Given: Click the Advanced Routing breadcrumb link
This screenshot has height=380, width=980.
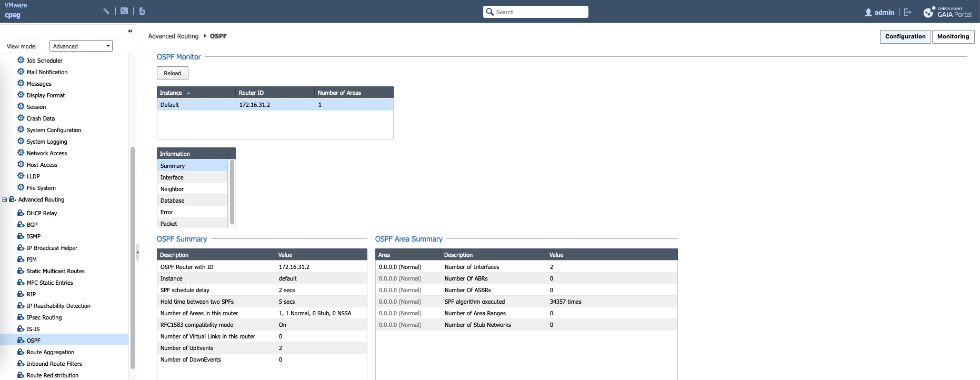Looking at the screenshot, I should (173, 36).
